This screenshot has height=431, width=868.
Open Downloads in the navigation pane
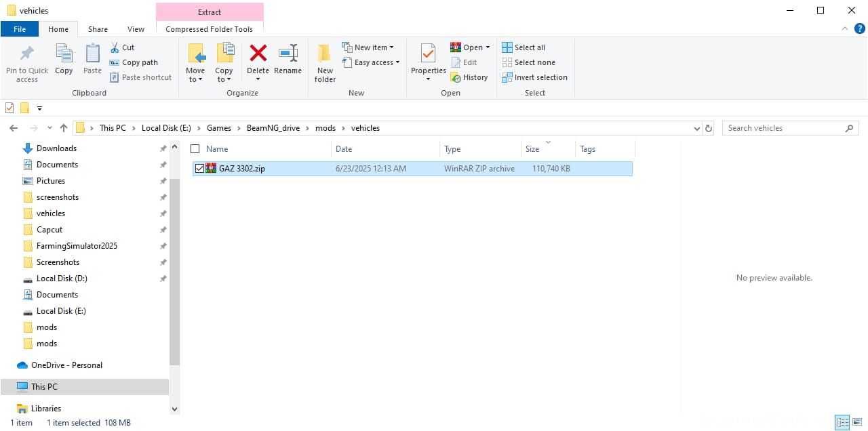pyautogui.click(x=56, y=148)
